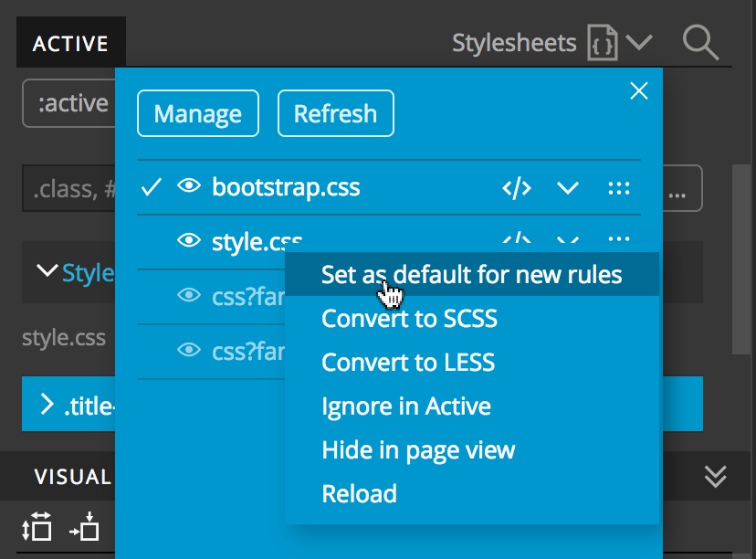Click the Refresh button
756x559 pixels.
click(335, 114)
